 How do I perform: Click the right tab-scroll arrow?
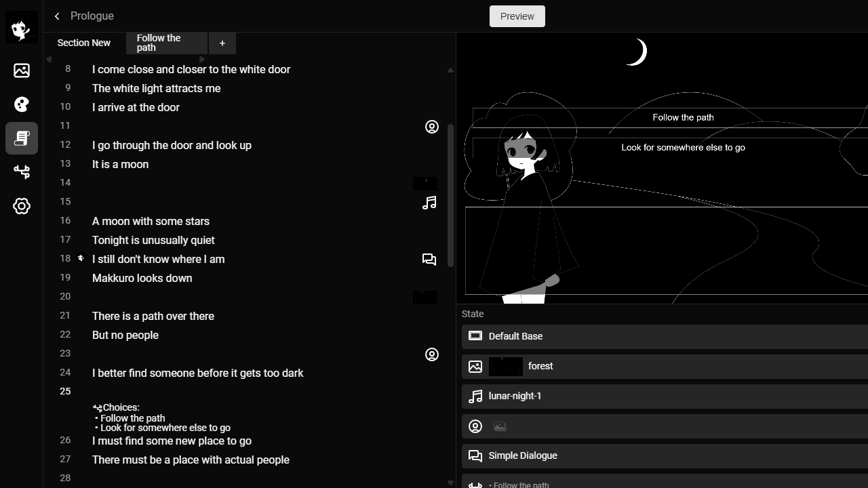pos(201,59)
